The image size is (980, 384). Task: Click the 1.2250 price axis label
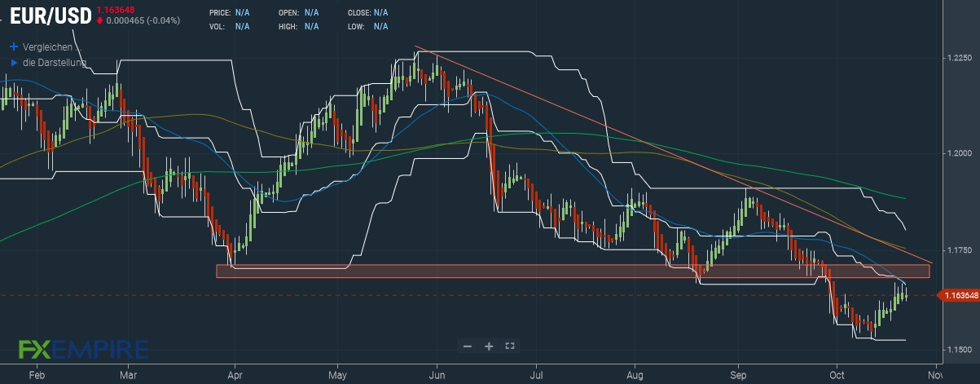click(958, 59)
